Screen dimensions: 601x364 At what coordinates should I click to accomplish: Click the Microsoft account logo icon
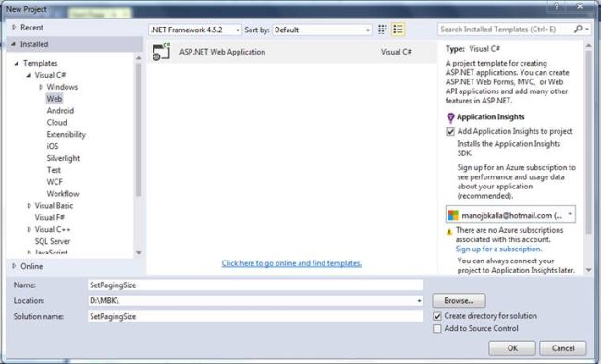tap(453, 215)
